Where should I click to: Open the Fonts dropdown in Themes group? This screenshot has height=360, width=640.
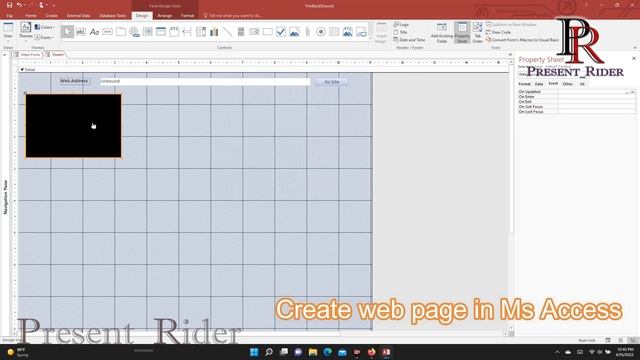point(44,37)
